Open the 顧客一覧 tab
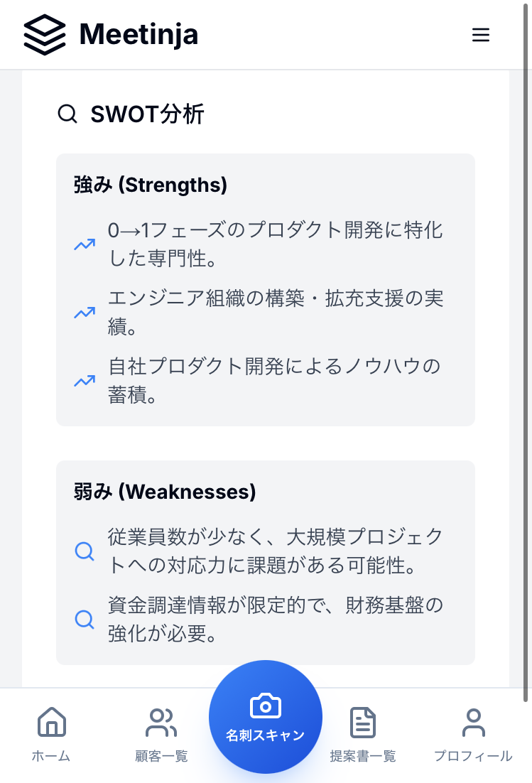The width and height of the screenshot is (532, 783). click(x=161, y=735)
